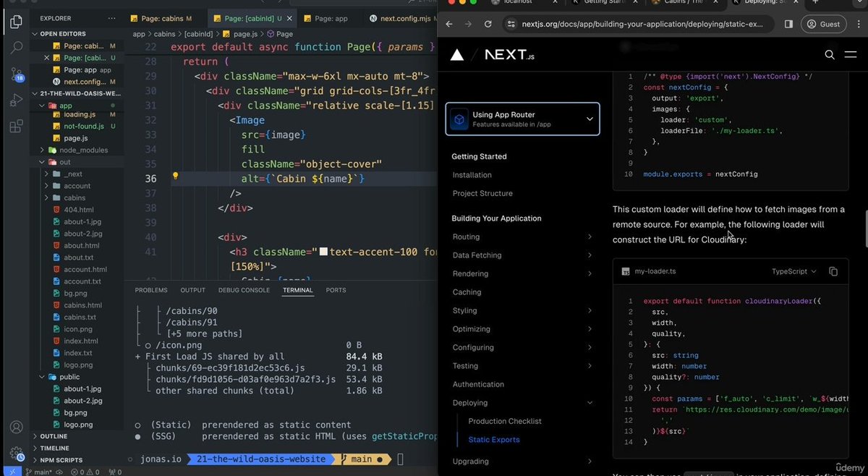The height and width of the screenshot is (476, 868).
Task: Expand the cabins folder under out
Action: pos(74,197)
